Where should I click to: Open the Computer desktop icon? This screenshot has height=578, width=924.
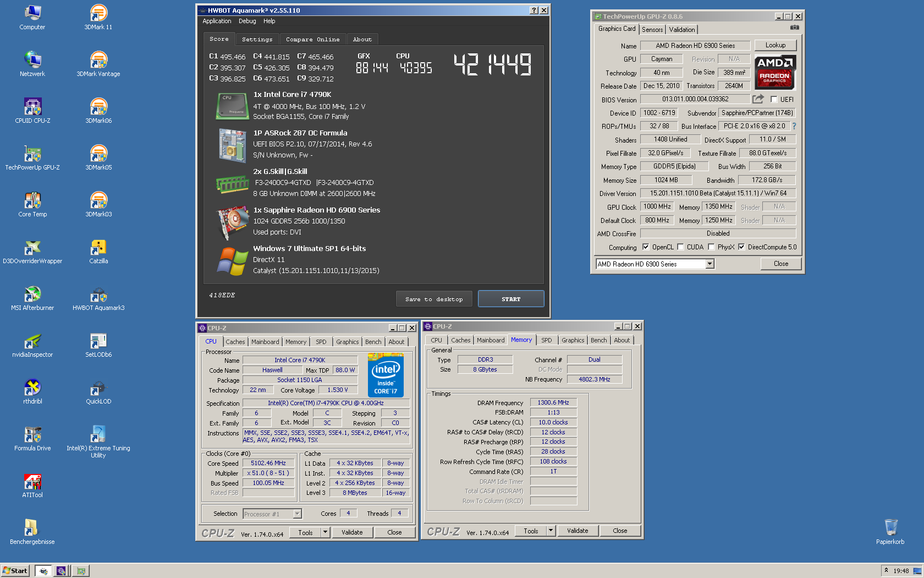tap(32, 17)
